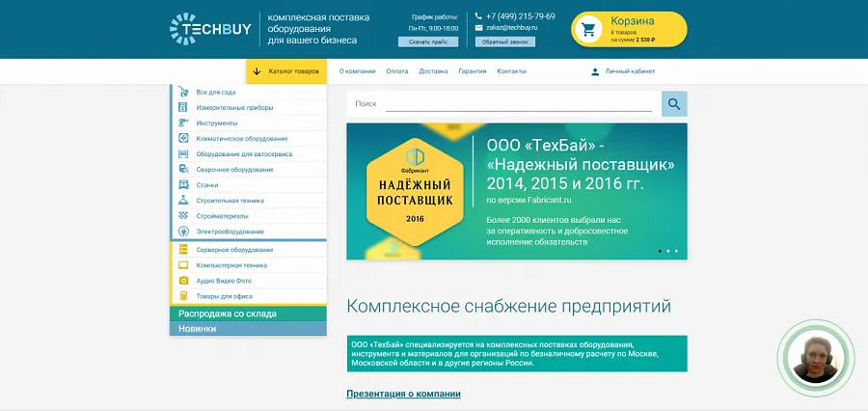Click the server equipment icon

(184, 250)
